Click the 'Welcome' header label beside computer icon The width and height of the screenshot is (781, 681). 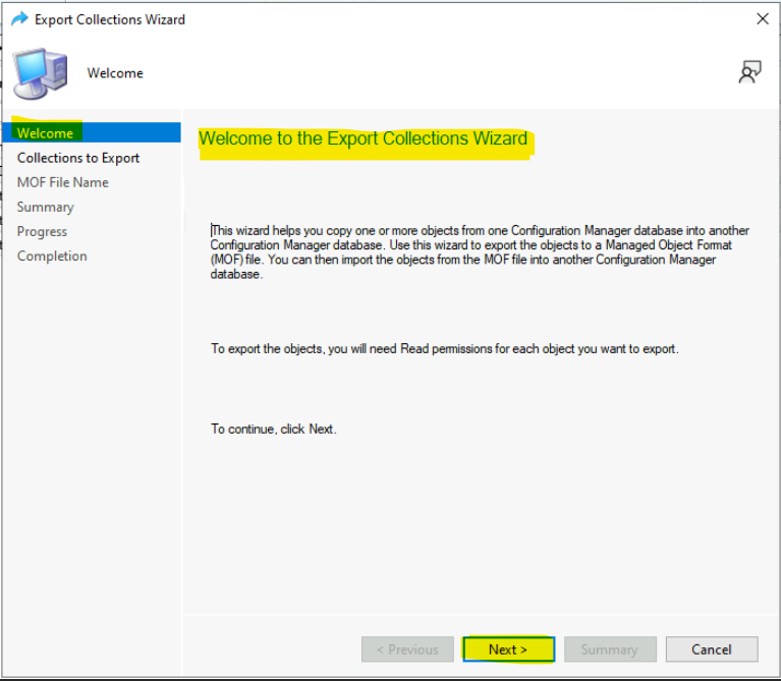pos(115,73)
